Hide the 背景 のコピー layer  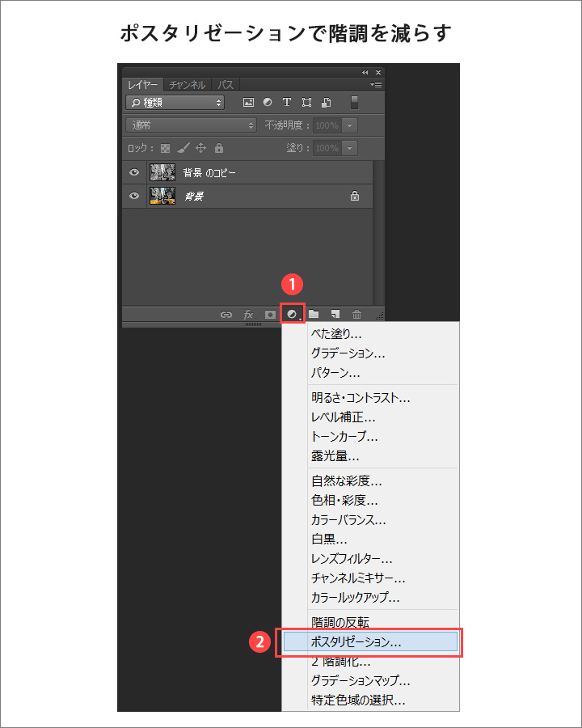point(134,172)
